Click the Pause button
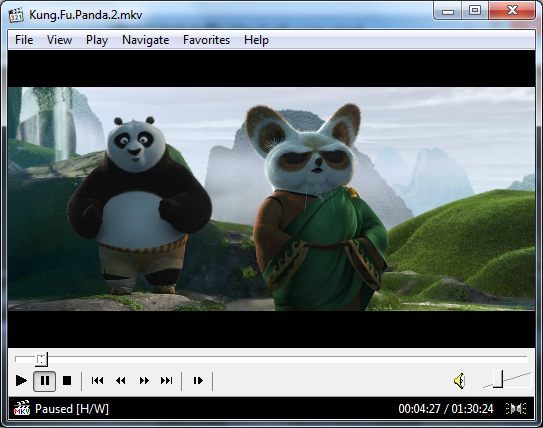Image resolution: width=543 pixels, height=428 pixels. click(x=45, y=381)
